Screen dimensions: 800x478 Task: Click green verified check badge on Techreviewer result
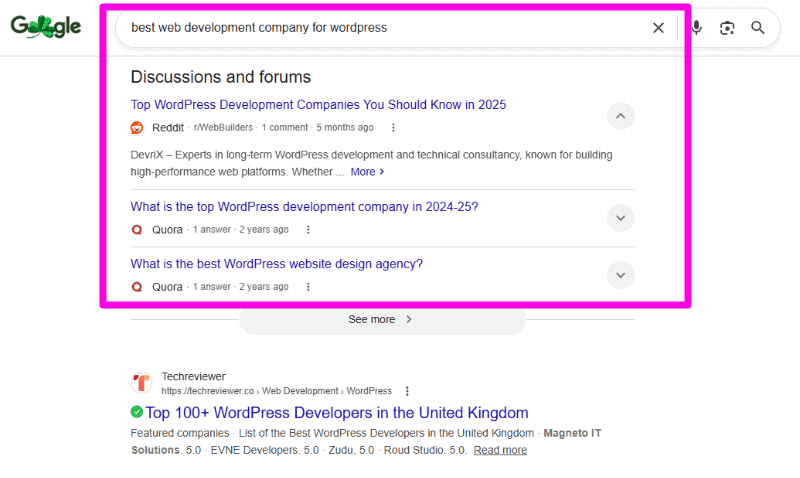click(x=137, y=411)
